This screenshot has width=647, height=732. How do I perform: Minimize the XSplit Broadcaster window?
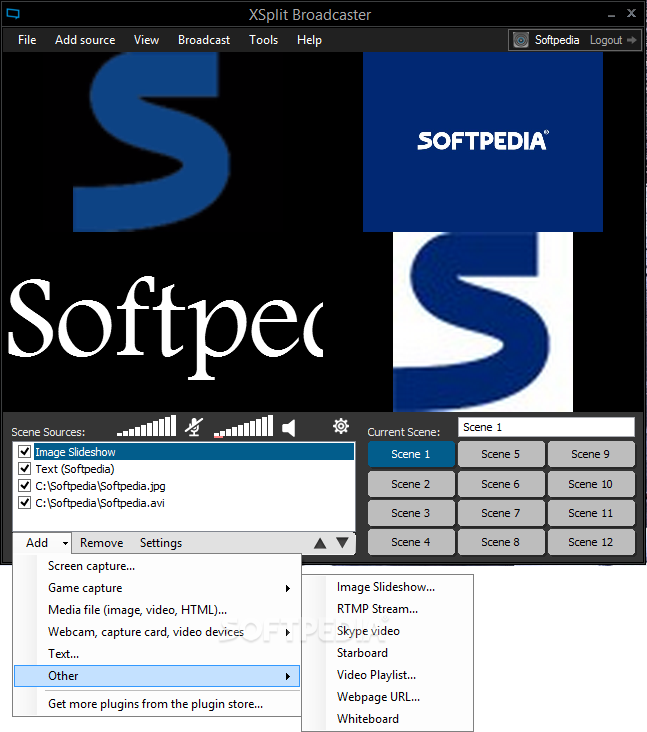(612, 15)
